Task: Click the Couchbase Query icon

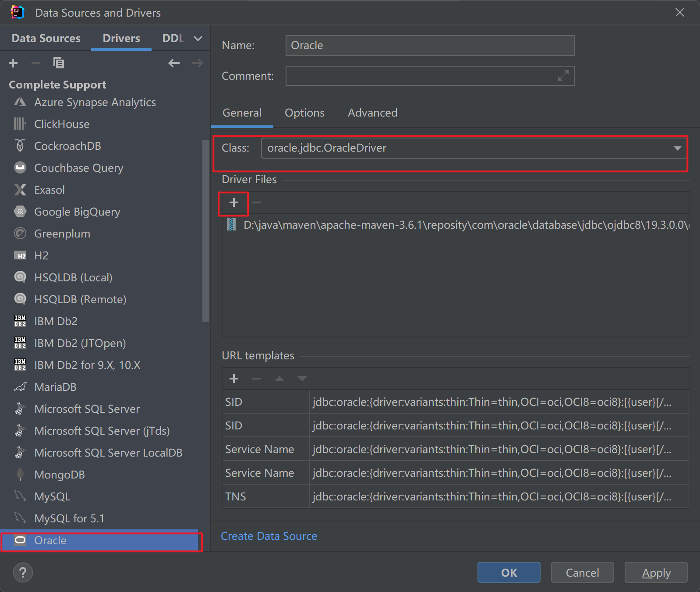Action: 20,168
